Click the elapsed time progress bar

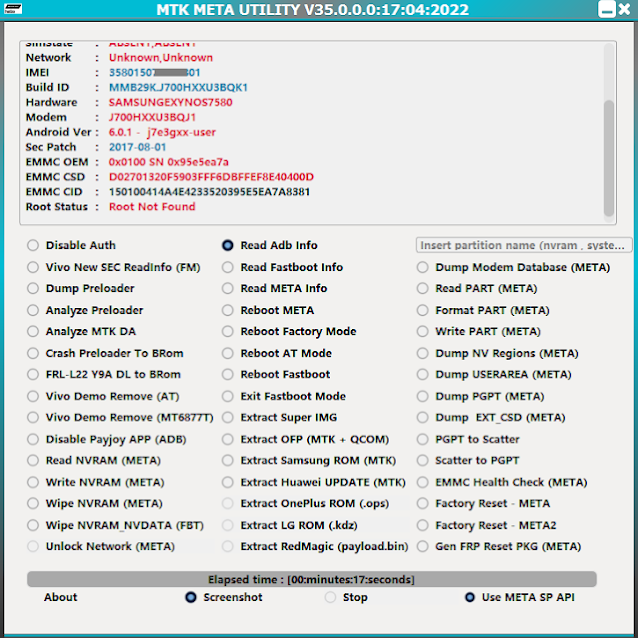pyautogui.click(x=312, y=579)
